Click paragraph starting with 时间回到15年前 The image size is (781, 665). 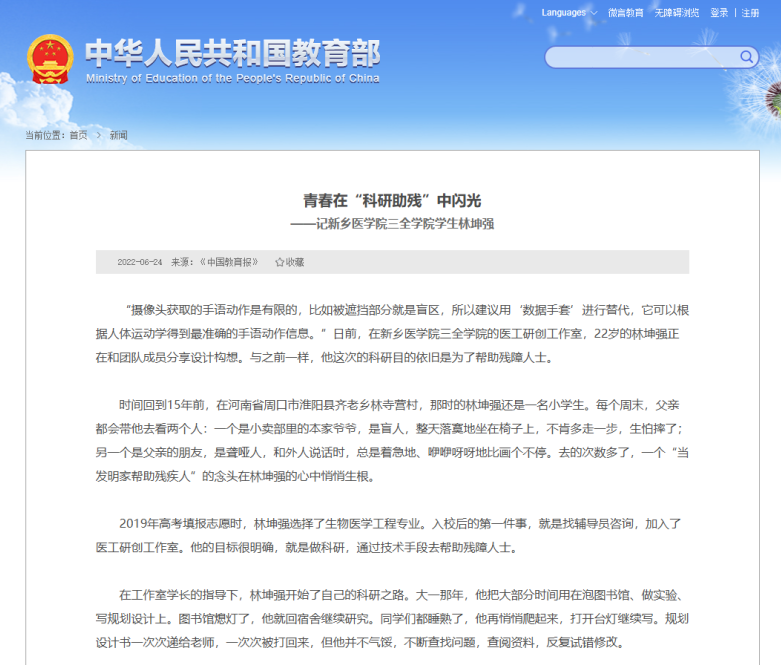(392, 441)
